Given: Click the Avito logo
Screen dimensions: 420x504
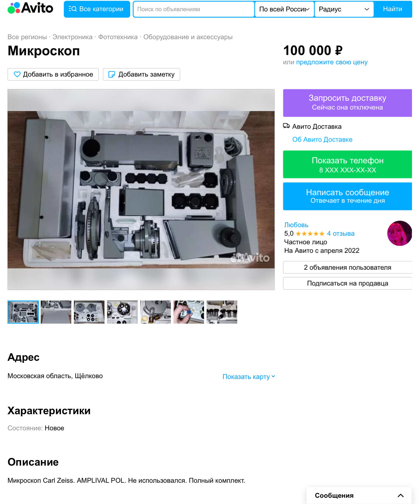Looking at the screenshot, I should (30, 8).
